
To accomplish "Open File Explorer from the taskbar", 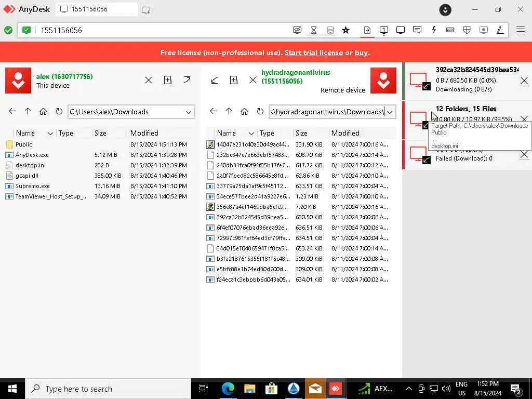I will pos(250,389).
